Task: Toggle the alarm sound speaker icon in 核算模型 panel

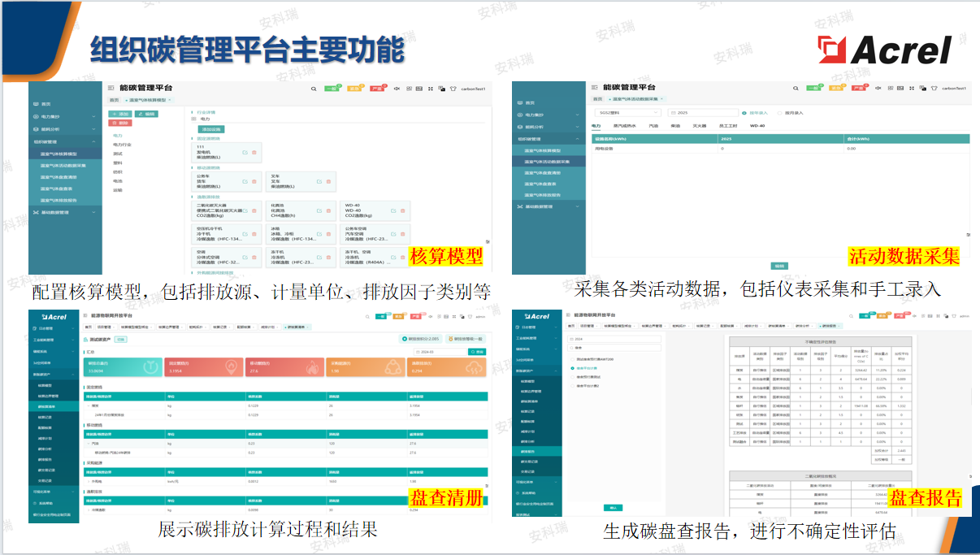Action: 397,88
